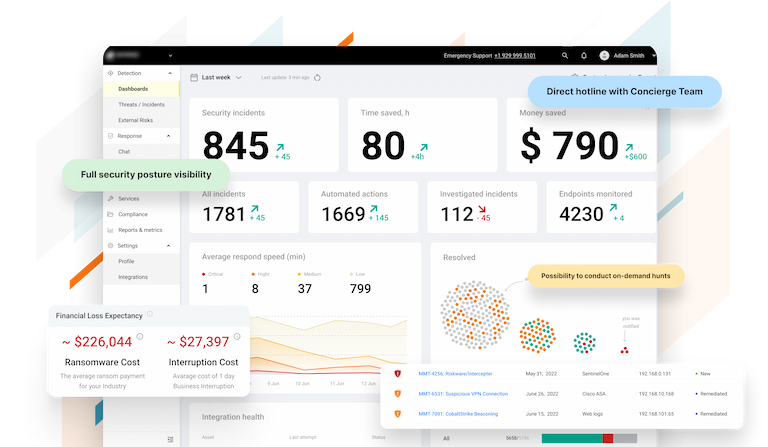The height and width of the screenshot is (447, 768).
Task: Open incident MMT-6531: Suspicious VPN Connection
Action: (463, 394)
